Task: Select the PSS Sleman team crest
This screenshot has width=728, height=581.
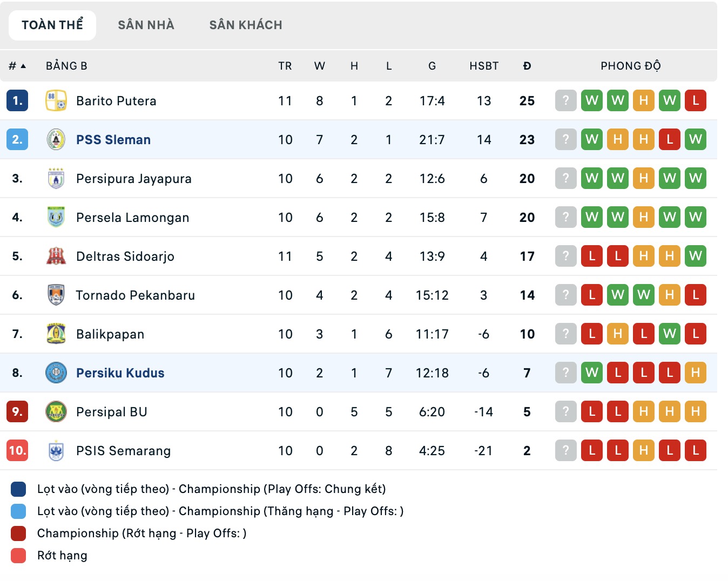Action: point(56,139)
